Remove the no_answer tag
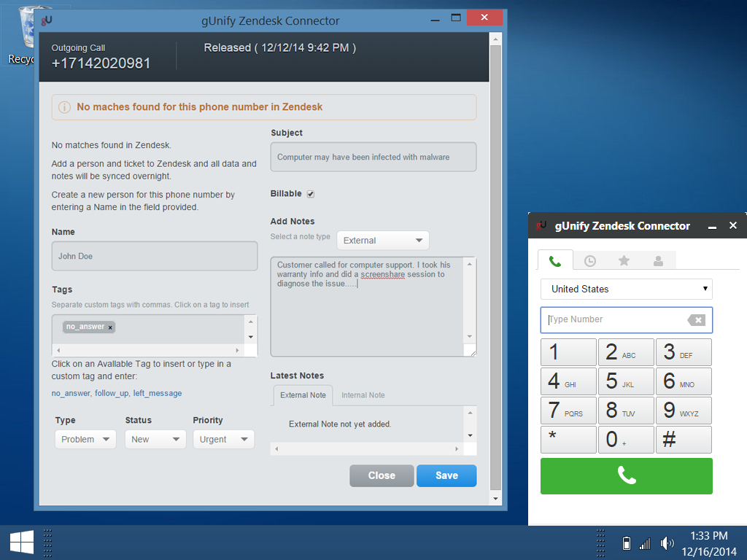Viewport: 747px width, 560px height. tap(110, 327)
